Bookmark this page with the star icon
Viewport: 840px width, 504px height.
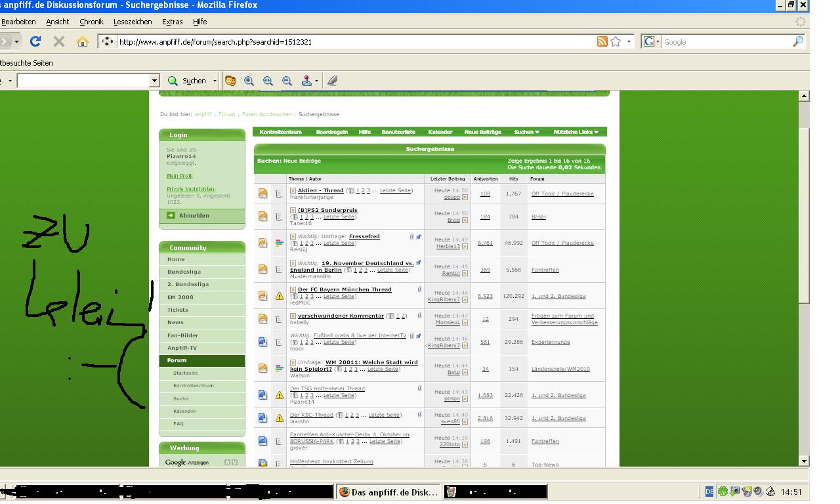pyautogui.click(x=616, y=41)
